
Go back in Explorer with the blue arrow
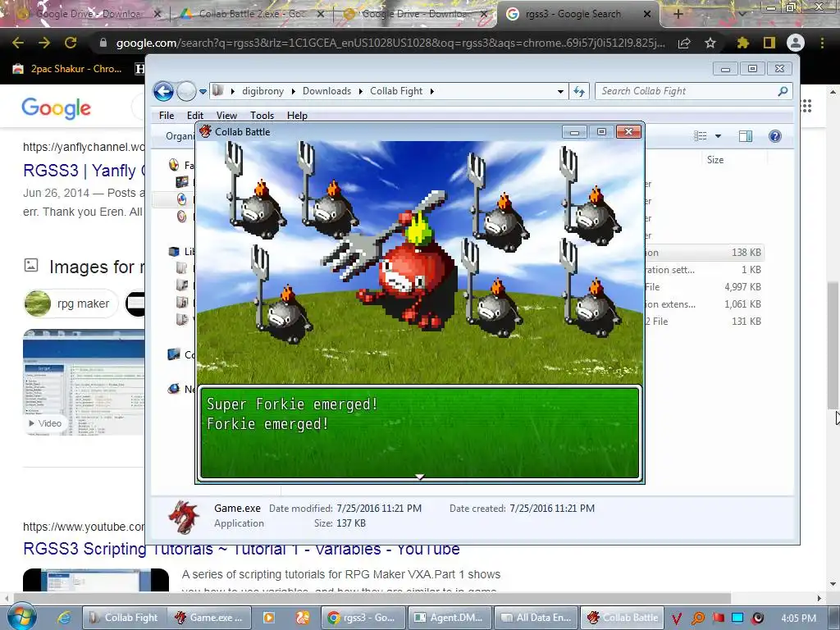point(163,91)
